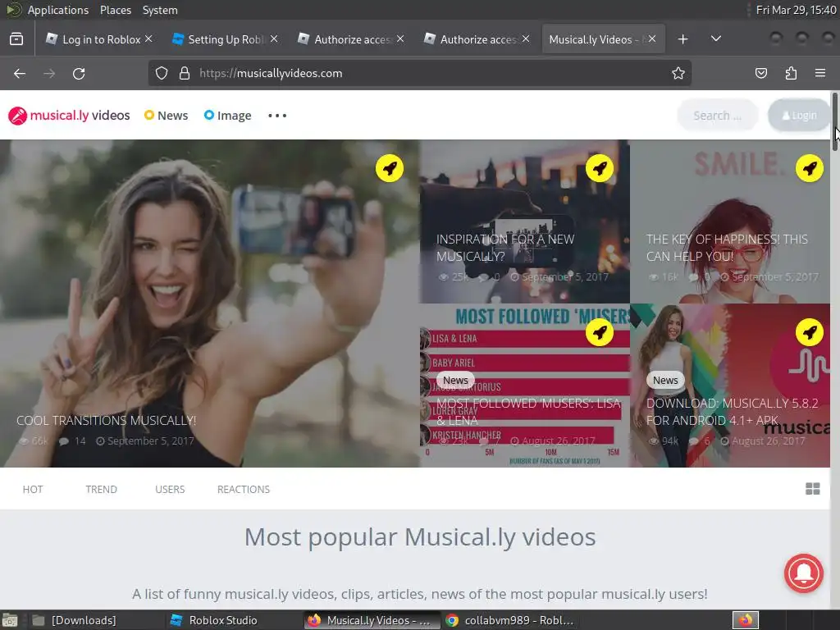Viewport: 840px width, 630px height.
Task: Open Download Musical.ly 5.8.2 article
Action: tap(732, 412)
